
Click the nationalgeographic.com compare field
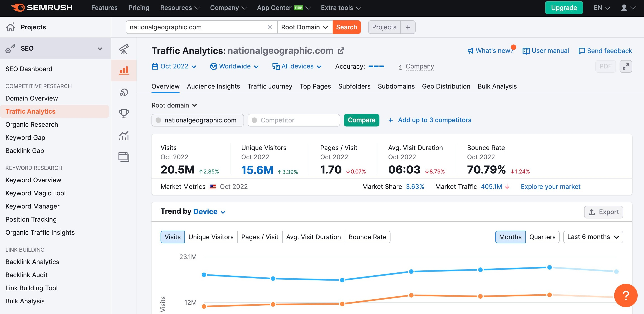point(197,120)
